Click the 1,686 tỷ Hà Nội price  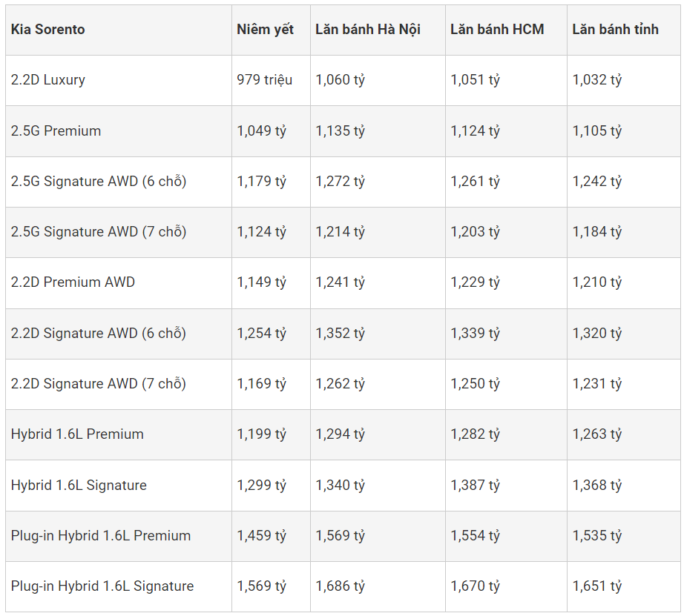pos(341,586)
